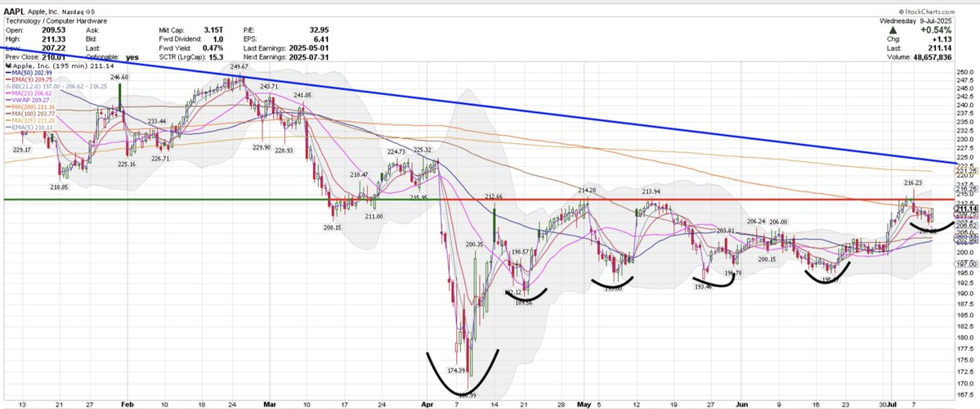Click the Volume value 48,657,836
This screenshot has height=409, width=980.
[x=931, y=57]
